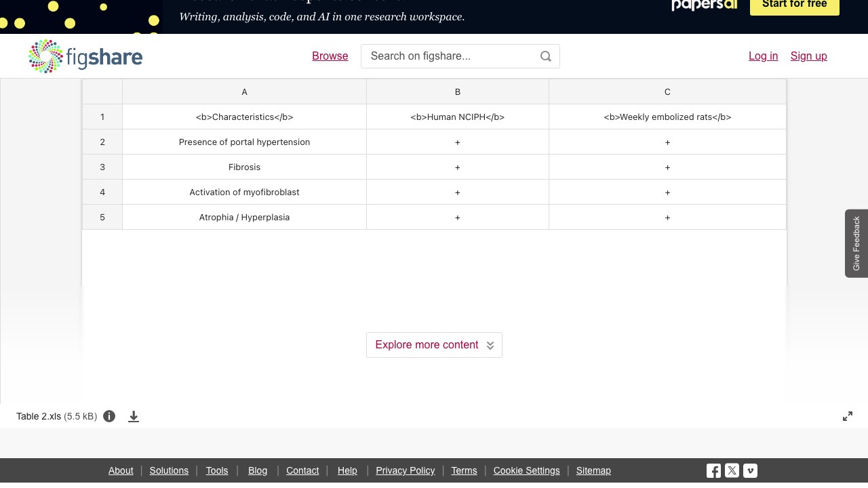The image size is (868, 488).
Task: Open the Help footer link
Action: click(x=347, y=470)
